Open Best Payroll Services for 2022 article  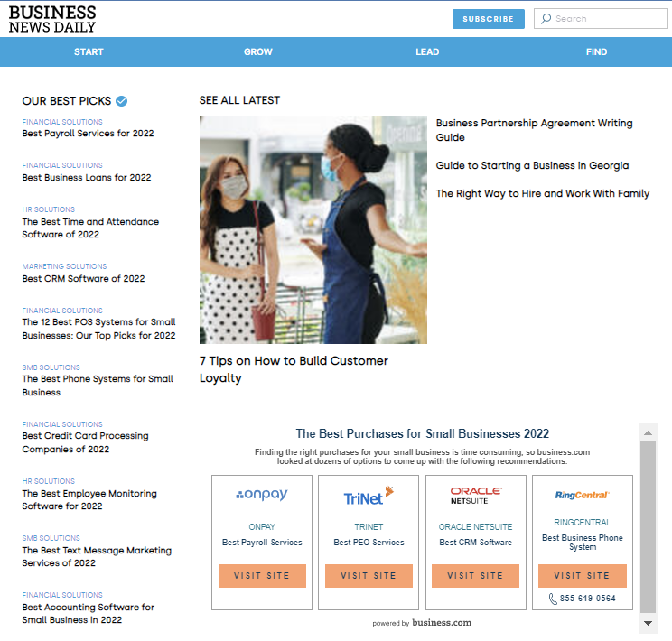tap(88, 134)
